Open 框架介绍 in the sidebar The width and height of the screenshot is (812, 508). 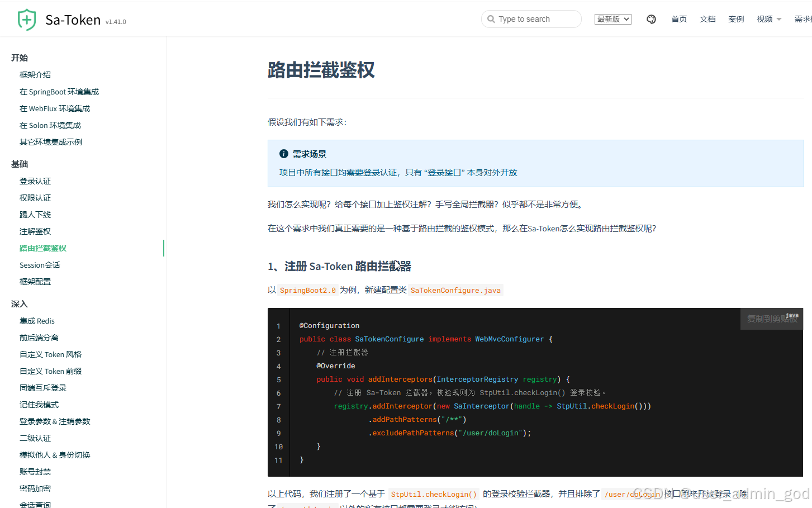click(x=35, y=75)
